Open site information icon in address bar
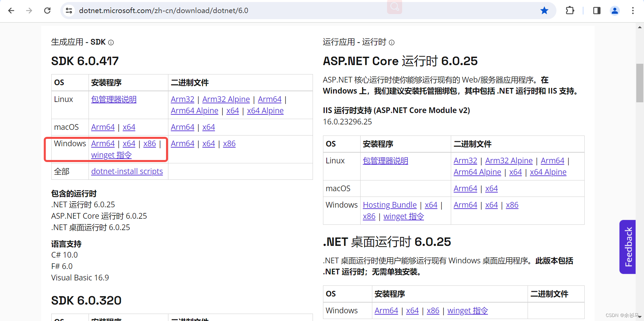 [x=69, y=11]
